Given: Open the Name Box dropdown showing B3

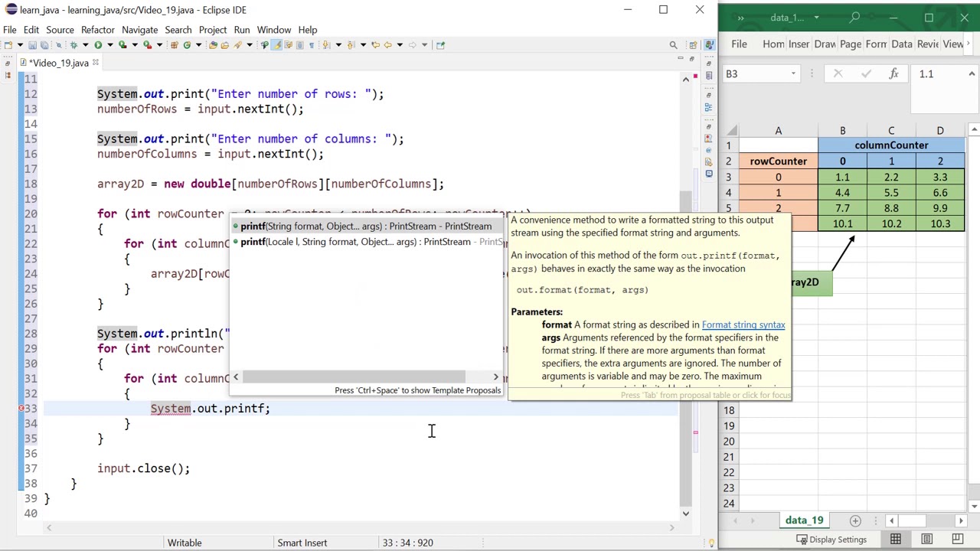Looking at the screenshot, I should tap(793, 74).
